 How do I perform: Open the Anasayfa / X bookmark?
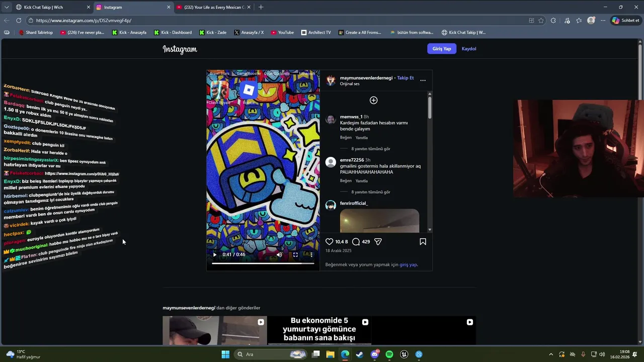coord(249,33)
